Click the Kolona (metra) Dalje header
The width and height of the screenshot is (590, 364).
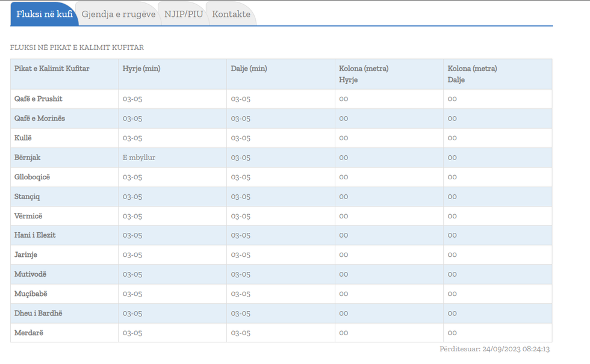click(x=472, y=74)
